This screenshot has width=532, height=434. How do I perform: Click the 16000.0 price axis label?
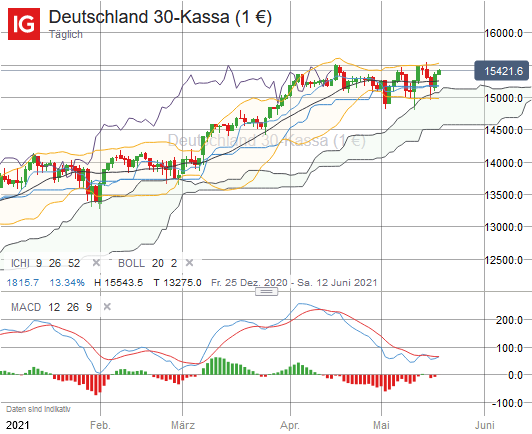pyautogui.click(x=504, y=33)
